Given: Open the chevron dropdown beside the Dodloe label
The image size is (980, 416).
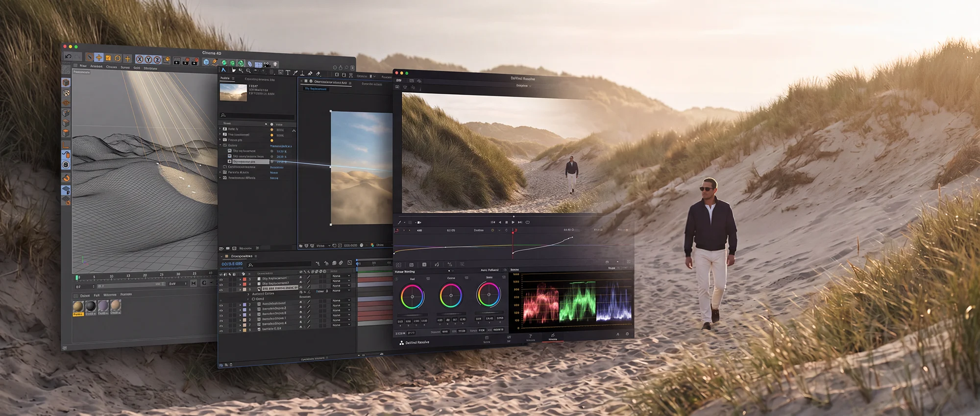Looking at the screenshot, I should pos(499,230).
